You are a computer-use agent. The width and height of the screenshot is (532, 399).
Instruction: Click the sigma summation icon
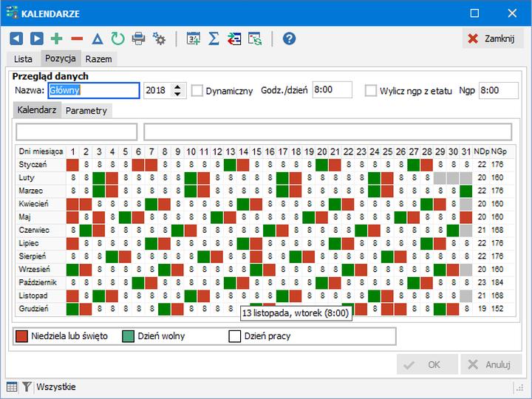click(214, 39)
